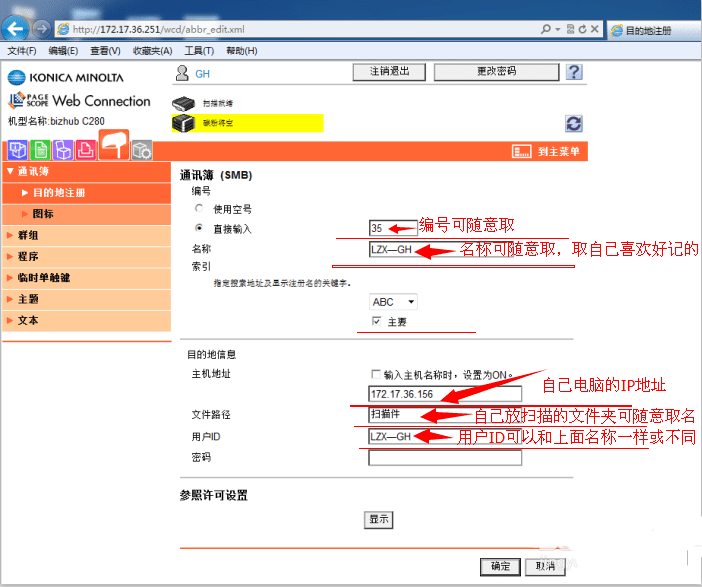
Task: Open the 查看(V) menu
Action: coord(105,51)
